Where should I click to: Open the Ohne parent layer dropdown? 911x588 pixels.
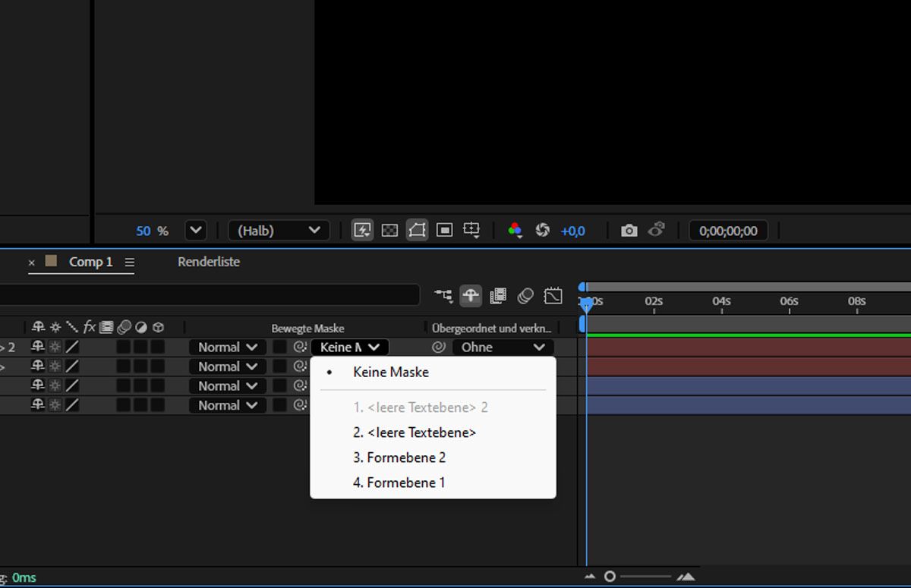point(503,347)
